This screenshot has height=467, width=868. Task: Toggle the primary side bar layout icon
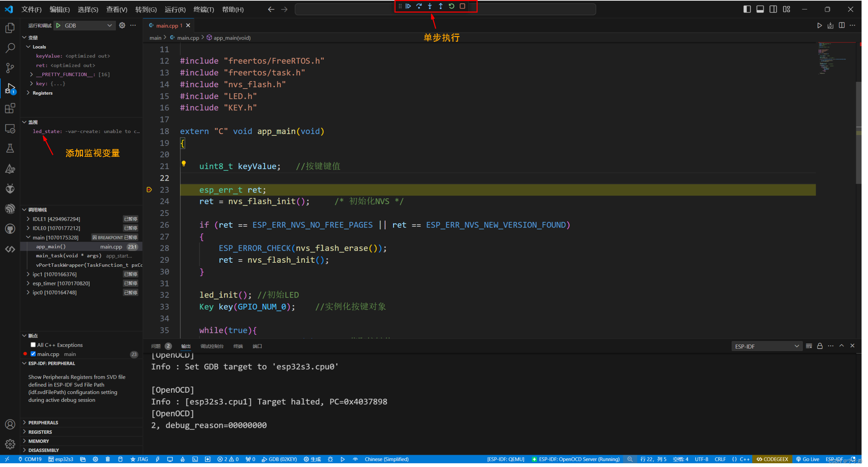click(747, 10)
